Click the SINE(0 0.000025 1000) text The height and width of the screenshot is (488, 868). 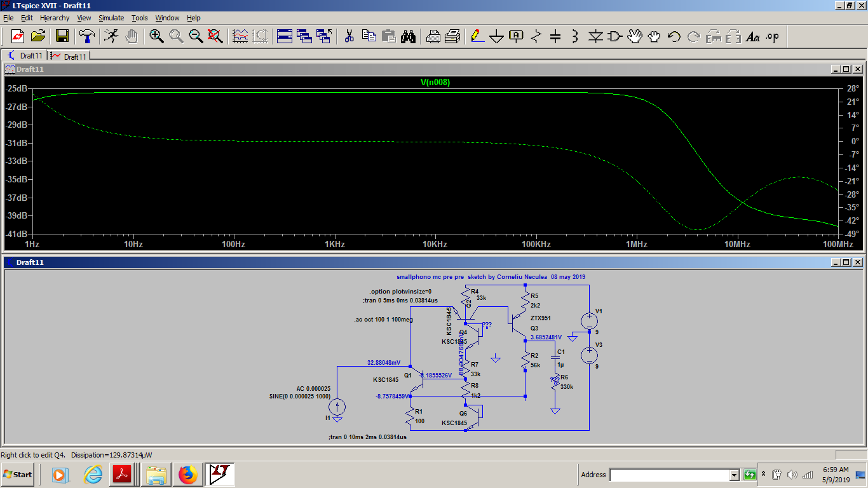[x=300, y=396]
